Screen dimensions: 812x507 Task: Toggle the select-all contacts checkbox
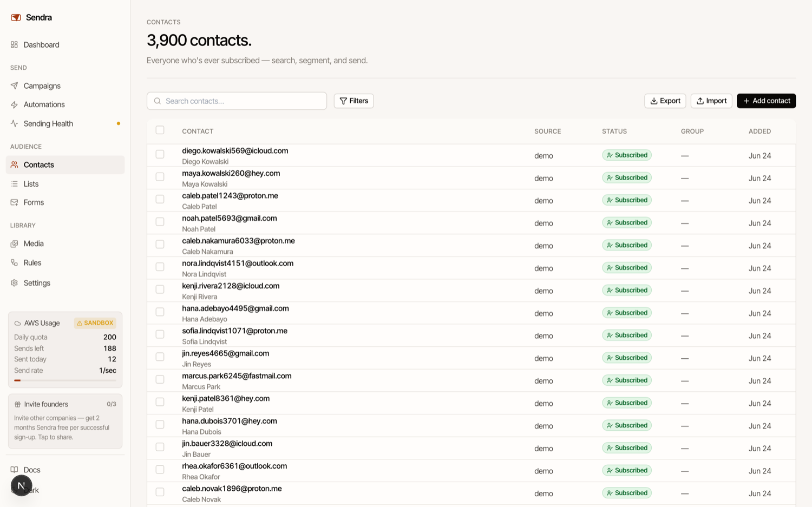[160, 130]
